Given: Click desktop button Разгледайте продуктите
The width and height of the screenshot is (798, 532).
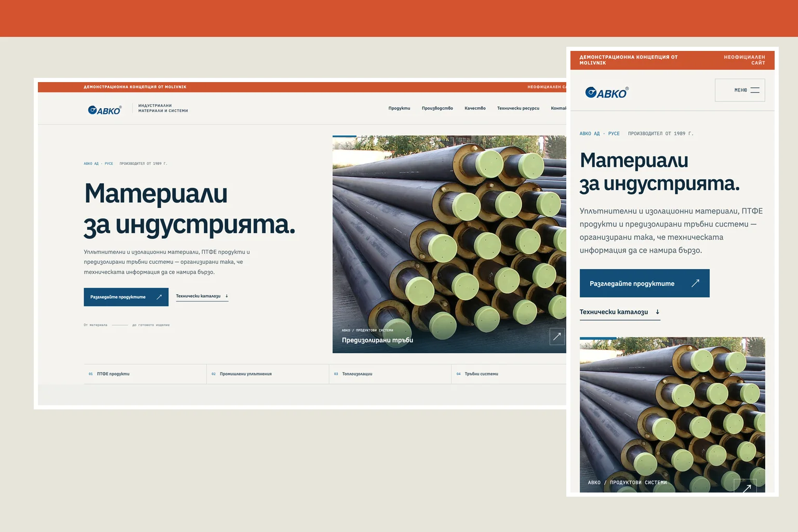Looking at the screenshot, I should (x=126, y=297).
